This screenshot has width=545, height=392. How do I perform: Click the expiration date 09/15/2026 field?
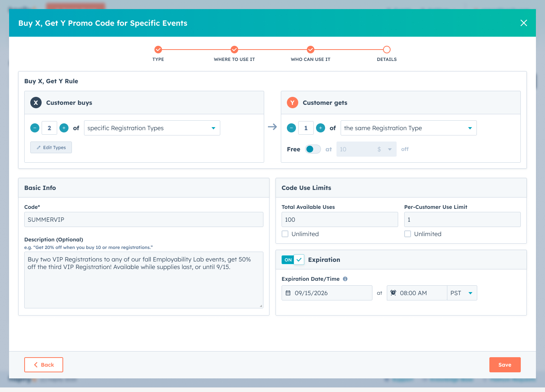327,293
